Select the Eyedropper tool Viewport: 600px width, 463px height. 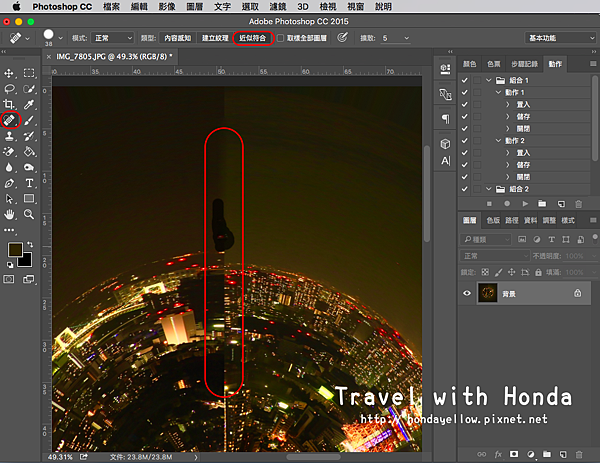[29, 104]
